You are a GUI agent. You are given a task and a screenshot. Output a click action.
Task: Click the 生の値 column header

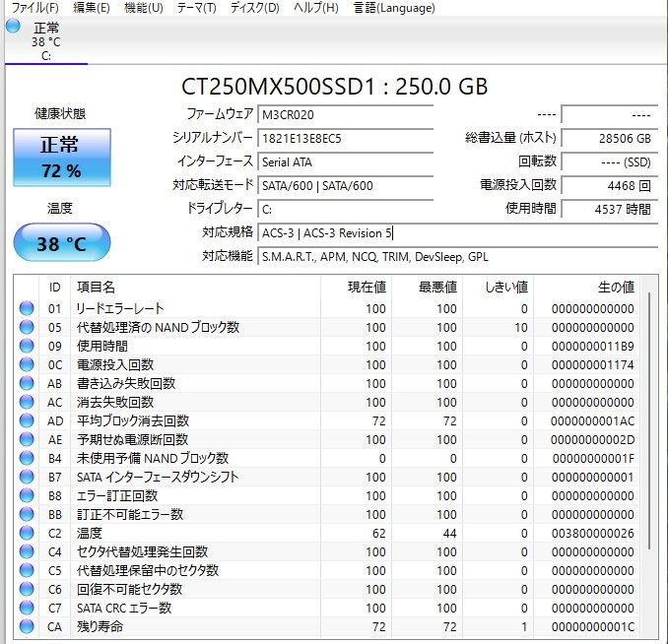click(586, 288)
